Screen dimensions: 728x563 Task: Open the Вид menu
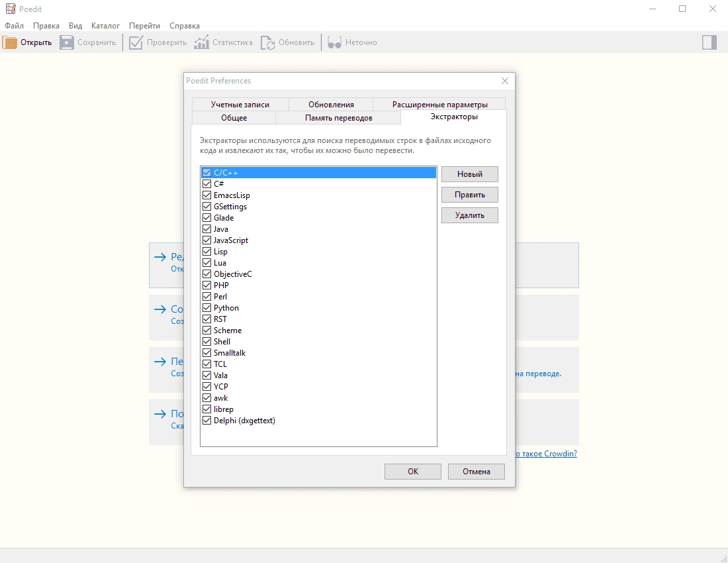pos(75,26)
